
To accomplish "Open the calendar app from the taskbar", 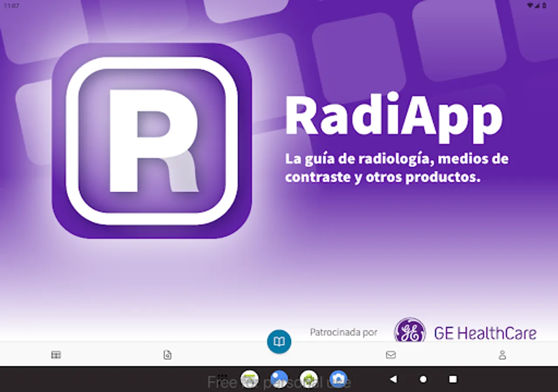I will [249, 378].
